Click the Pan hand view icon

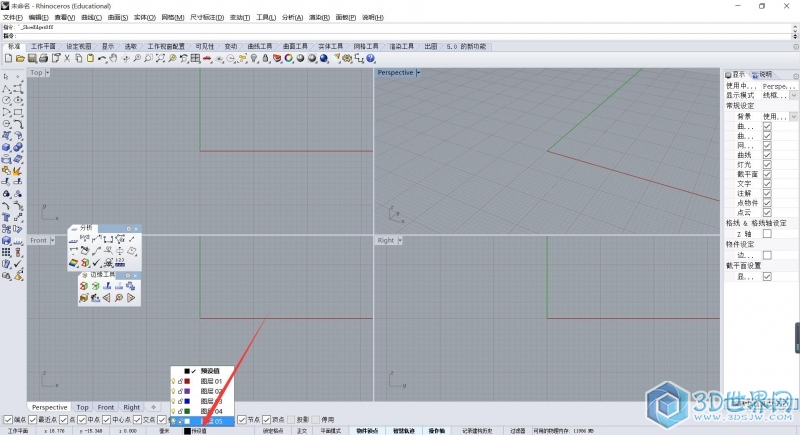click(112, 59)
